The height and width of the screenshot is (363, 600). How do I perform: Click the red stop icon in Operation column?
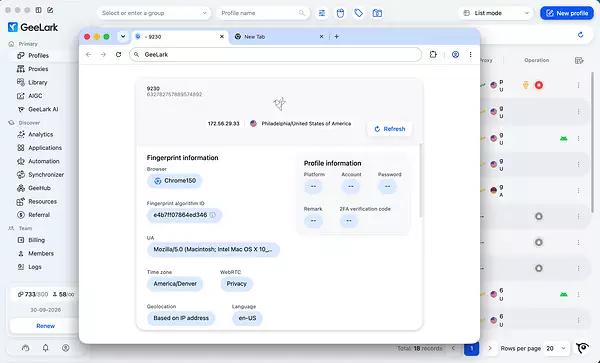(x=539, y=85)
